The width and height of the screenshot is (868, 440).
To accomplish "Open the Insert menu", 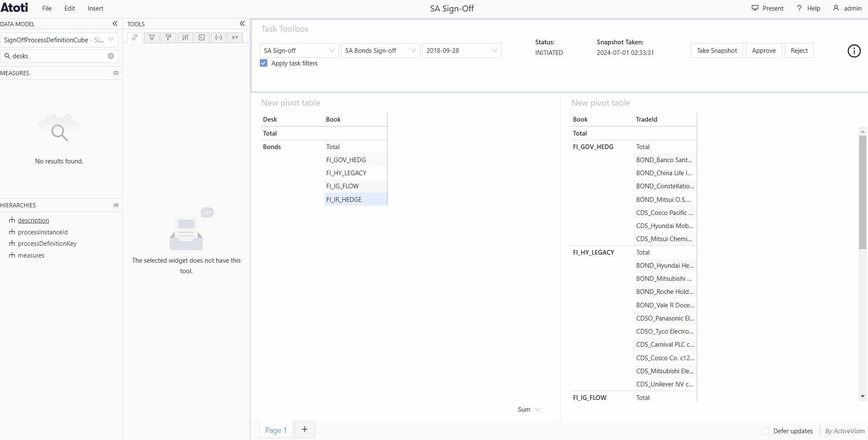I will (95, 8).
